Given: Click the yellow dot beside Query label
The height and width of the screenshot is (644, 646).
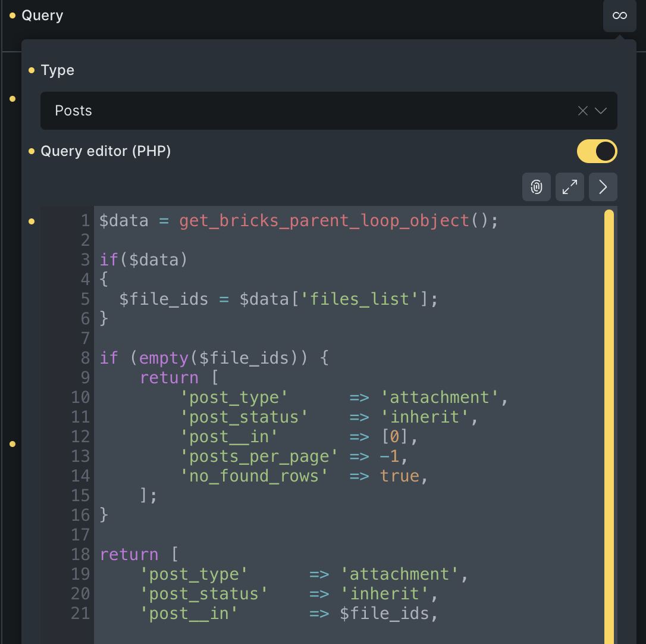Looking at the screenshot, I should click(x=12, y=15).
